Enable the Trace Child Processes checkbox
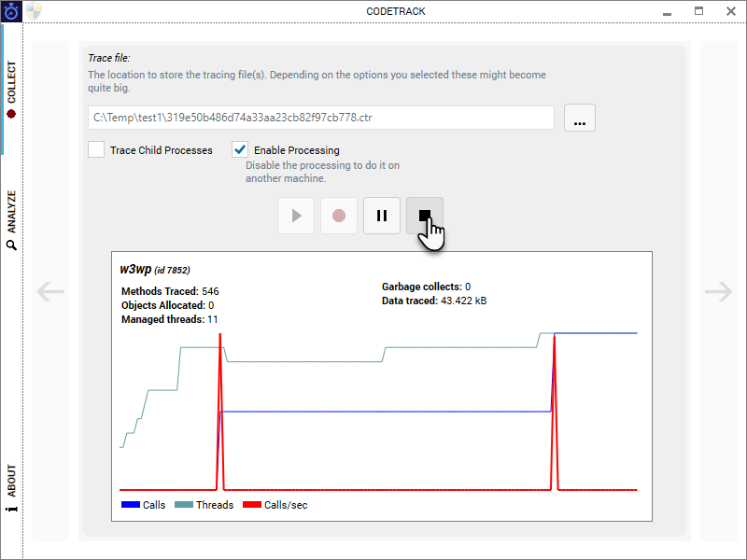 pyautogui.click(x=96, y=149)
